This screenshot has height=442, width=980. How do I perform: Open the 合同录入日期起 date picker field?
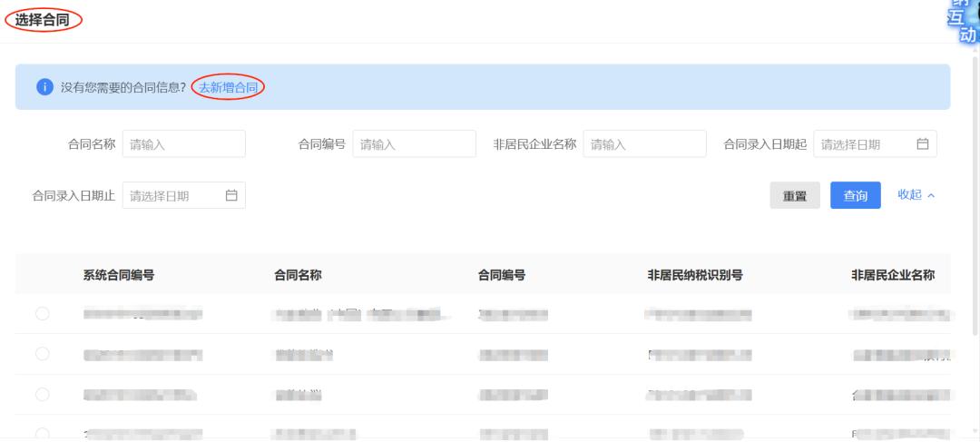866,144
